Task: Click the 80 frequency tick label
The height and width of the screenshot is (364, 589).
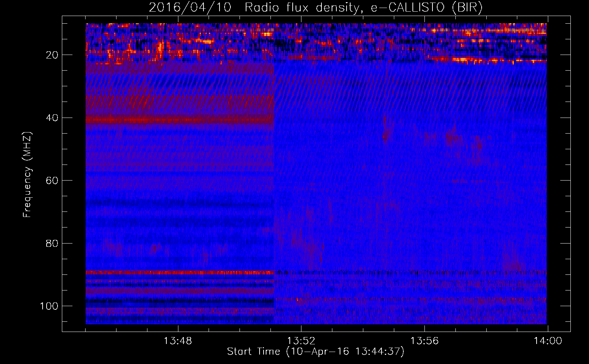Action: coord(52,243)
